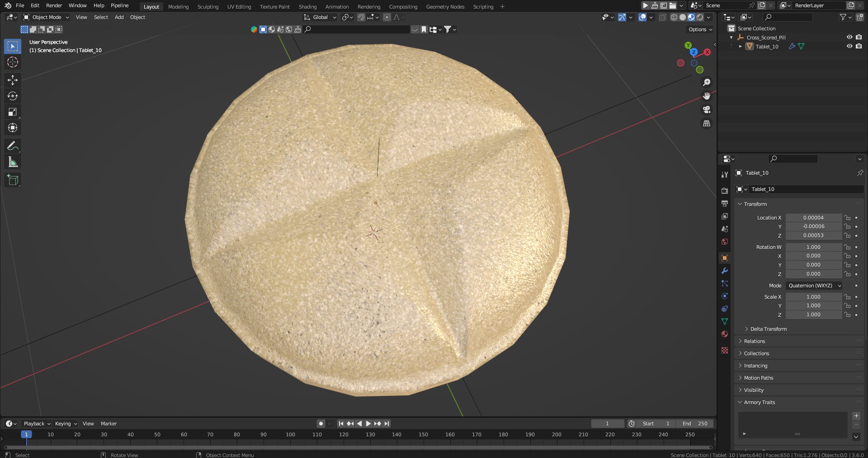Open the Object Data mesh properties tab

(x=725, y=321)
